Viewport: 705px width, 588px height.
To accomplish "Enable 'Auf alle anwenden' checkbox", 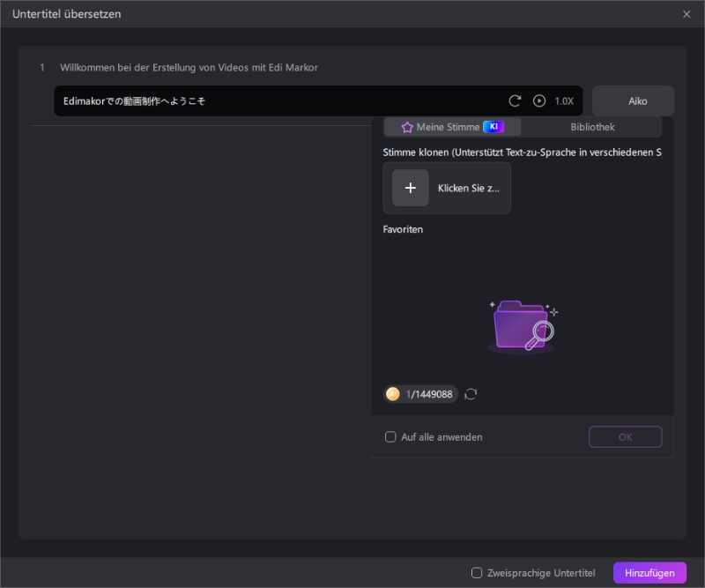I will click(x=391, y=437).
